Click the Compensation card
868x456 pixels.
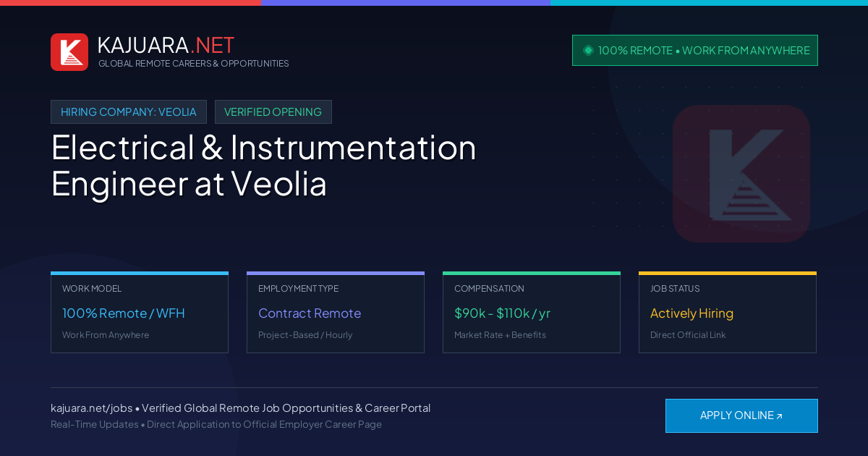532,312
